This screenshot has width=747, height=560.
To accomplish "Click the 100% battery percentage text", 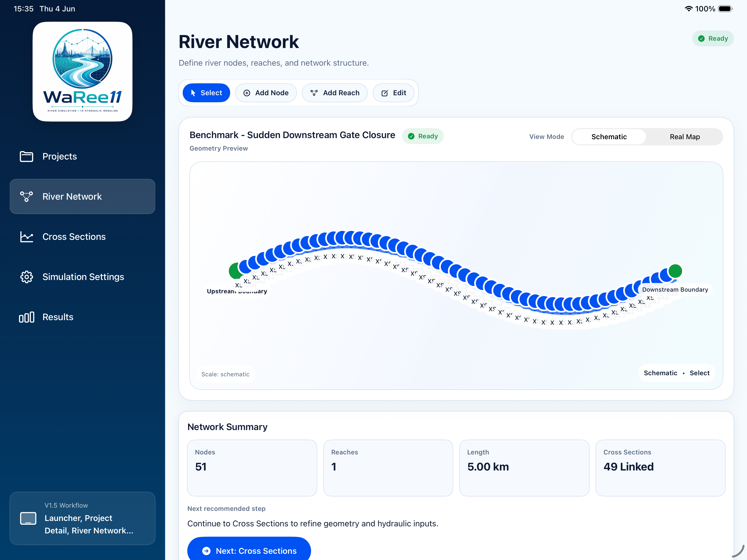I will click(x=705, y=9).
